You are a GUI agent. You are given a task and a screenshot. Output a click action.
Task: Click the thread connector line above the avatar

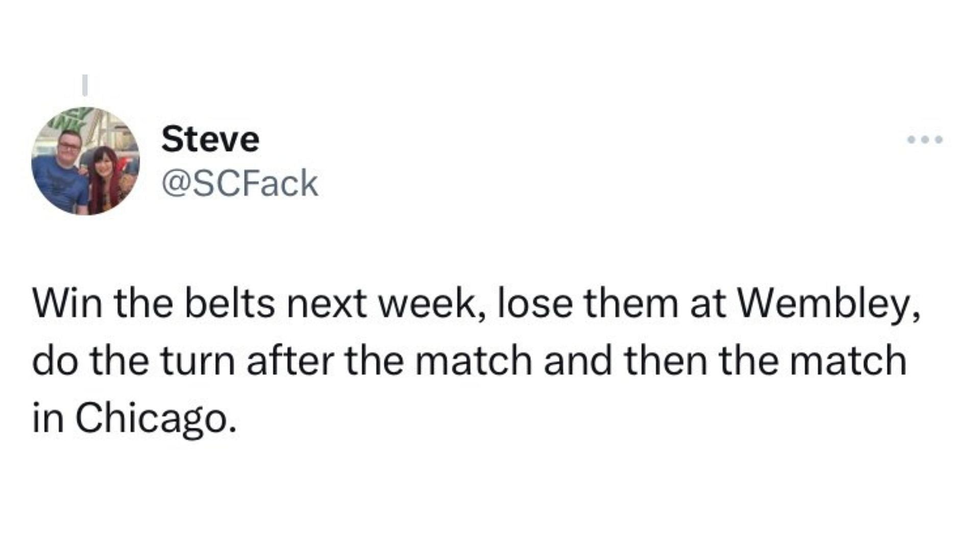(x=85, y=85)
